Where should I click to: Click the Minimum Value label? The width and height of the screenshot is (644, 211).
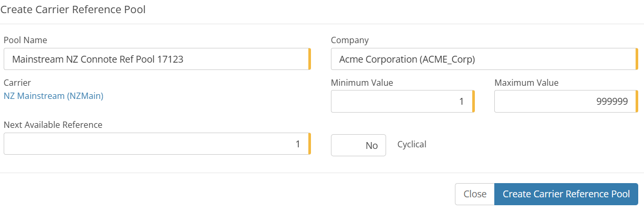point(362,83)
